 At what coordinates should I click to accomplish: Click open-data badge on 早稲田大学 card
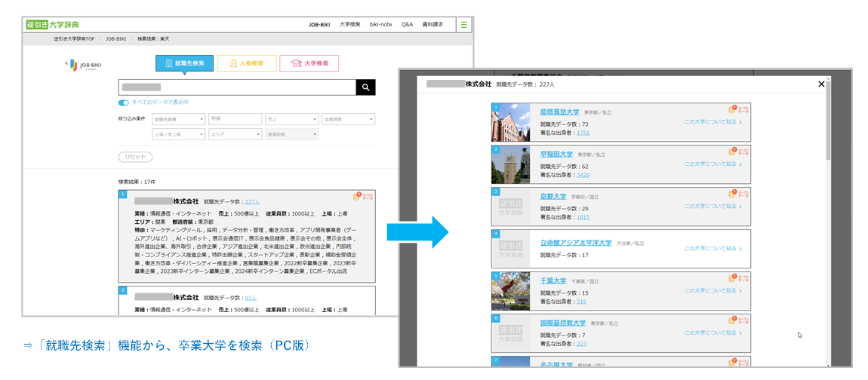(737, 152)
